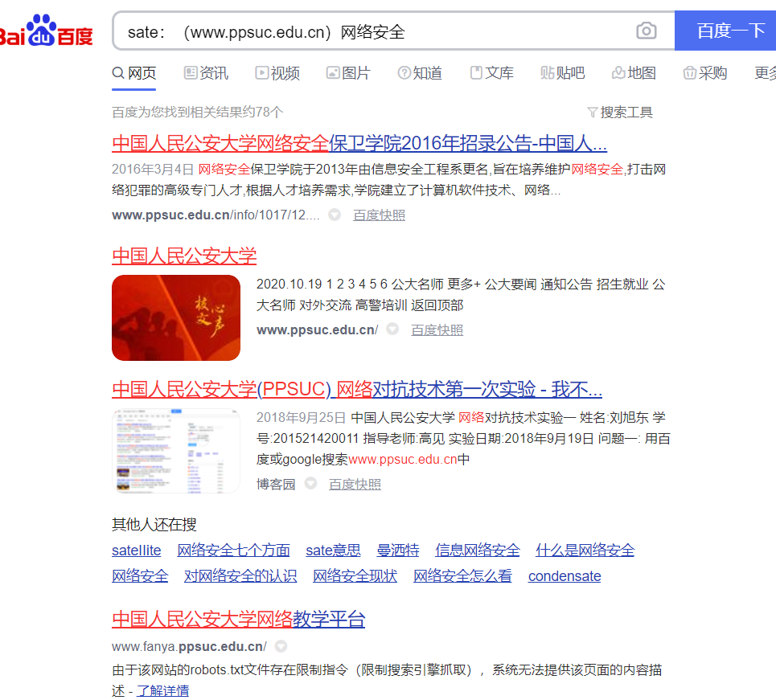Expand dropdown beside 博客园 source
776x700 pixels.
[x=310, y=483]
